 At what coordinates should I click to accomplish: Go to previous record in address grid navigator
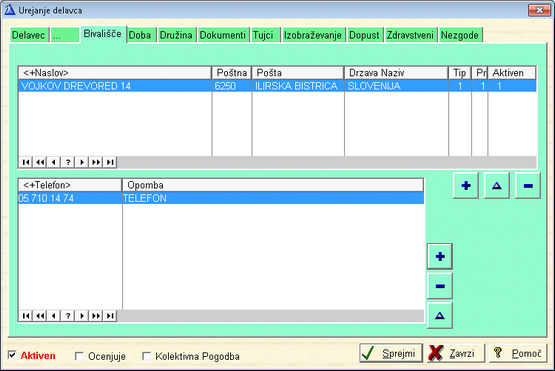coord(53,162)
